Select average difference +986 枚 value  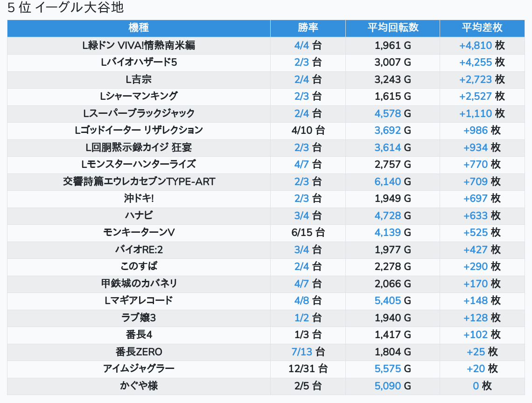[482, 130]
